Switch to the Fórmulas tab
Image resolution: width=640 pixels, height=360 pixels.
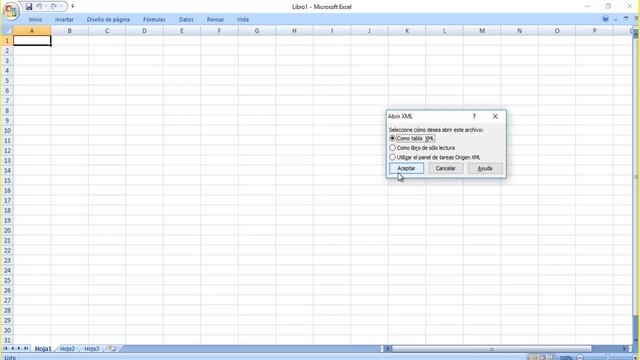click(x=154, y=20)
